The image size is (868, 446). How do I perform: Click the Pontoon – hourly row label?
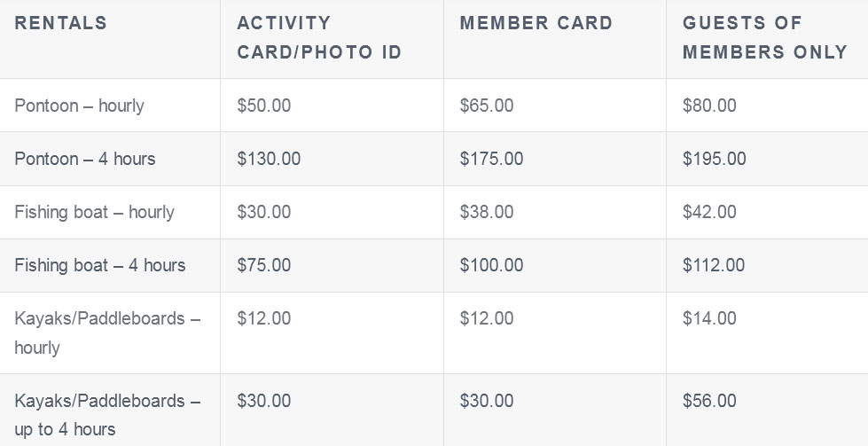(79, 106)
